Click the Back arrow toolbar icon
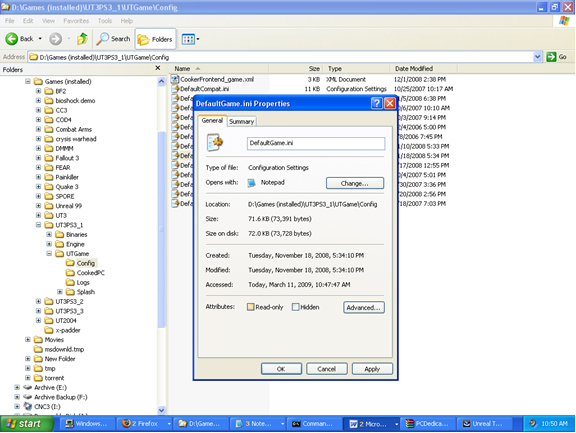 [12, 39]
